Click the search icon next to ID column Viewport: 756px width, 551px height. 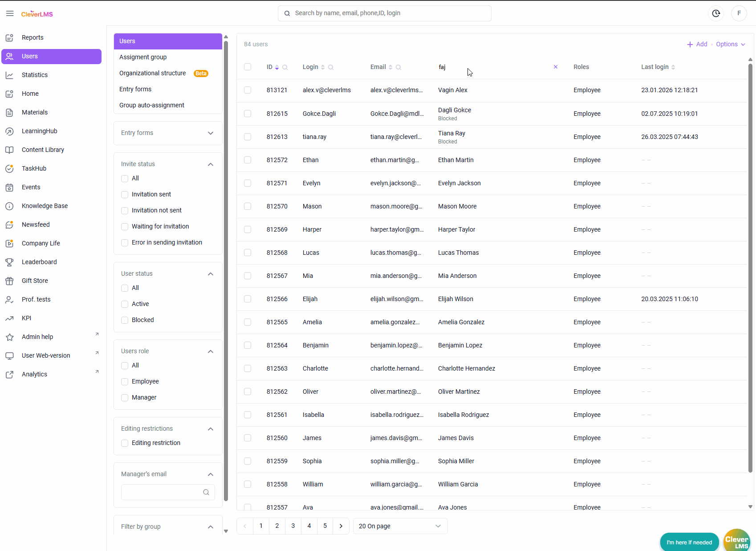tap(285, 67)
